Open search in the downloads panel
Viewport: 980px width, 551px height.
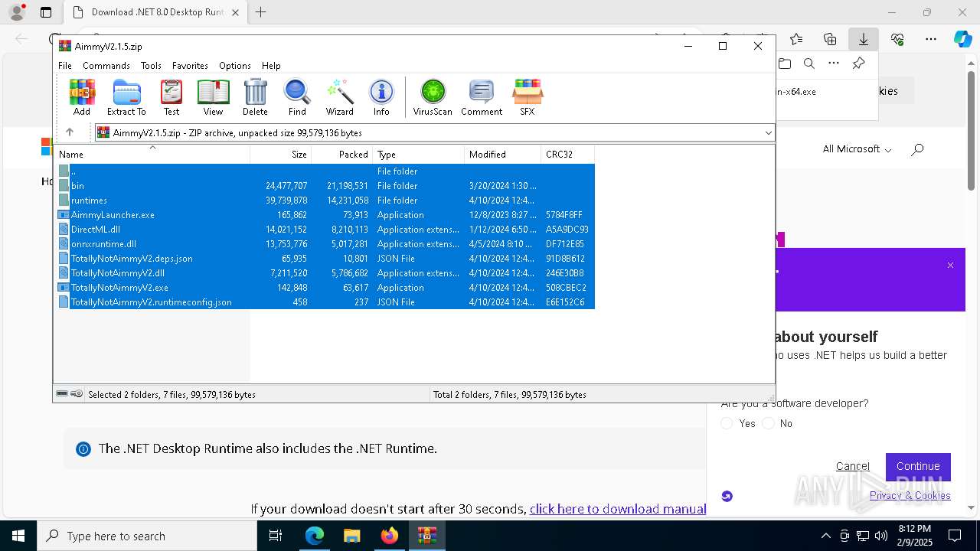pos(808,64)
